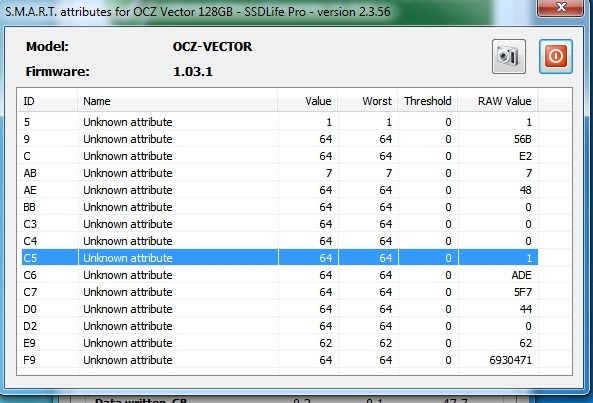The image size is (593, 403).
Task: Click the firmware version 1.03.1
Action: click(x=193, y=71)
